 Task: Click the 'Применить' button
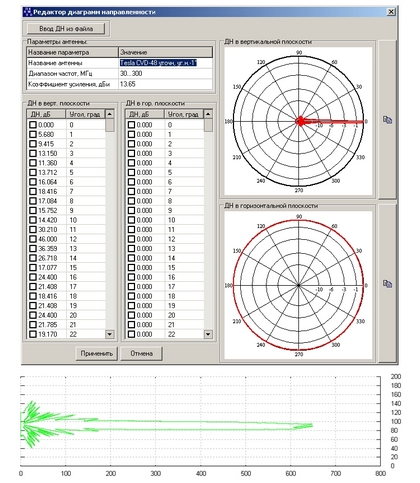click(97, 353)
